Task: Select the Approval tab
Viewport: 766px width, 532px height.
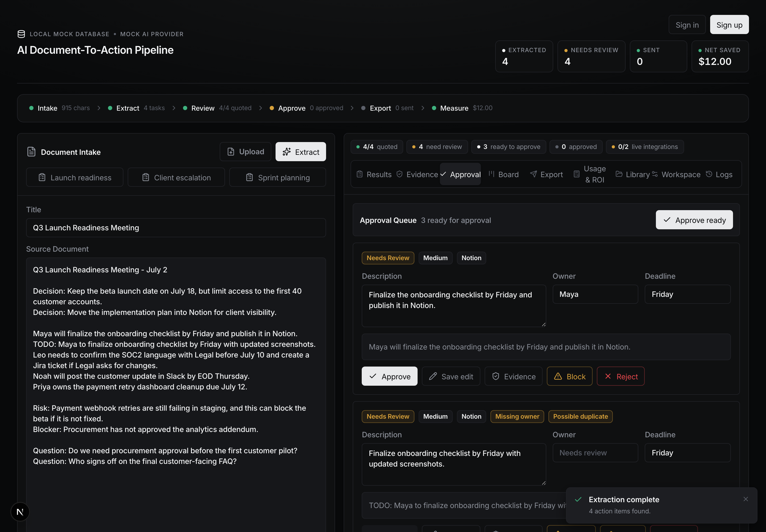Action: coord(460,174)
